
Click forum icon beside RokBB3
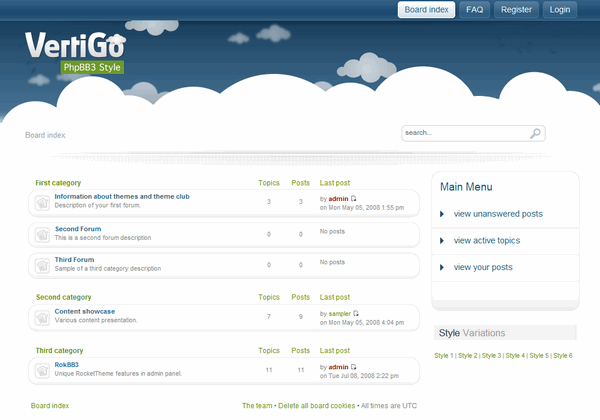point(42,370)
